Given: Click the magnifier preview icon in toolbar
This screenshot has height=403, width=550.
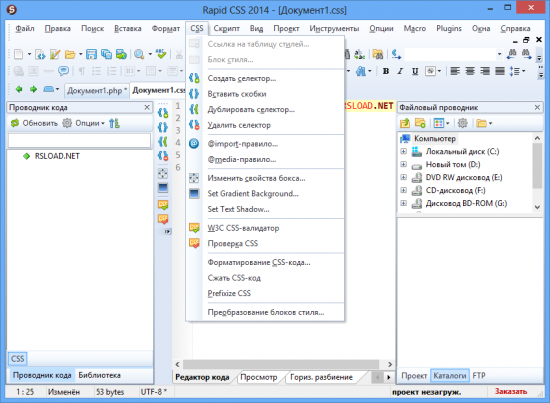Looking at the screenshot, I should point(139,54).
